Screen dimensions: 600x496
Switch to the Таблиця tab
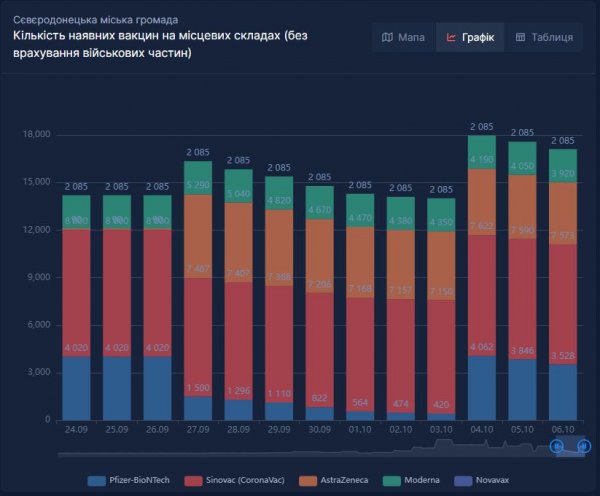(544, 37)
